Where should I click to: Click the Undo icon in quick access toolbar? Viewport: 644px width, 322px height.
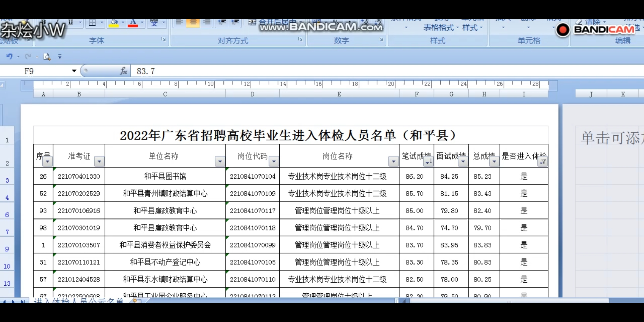[x=10, y=56]
